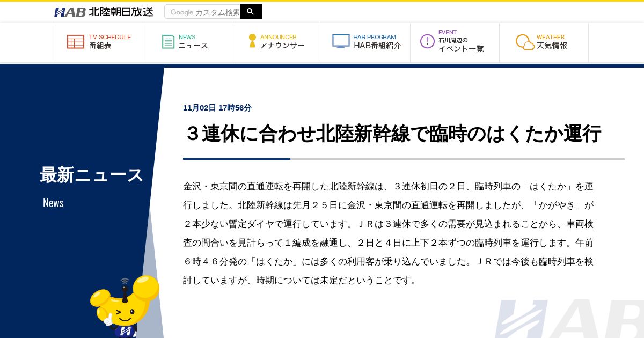Open the 天気情報 menu item
The height and width of the screenshot is (338, 644).
pos(552,46)
